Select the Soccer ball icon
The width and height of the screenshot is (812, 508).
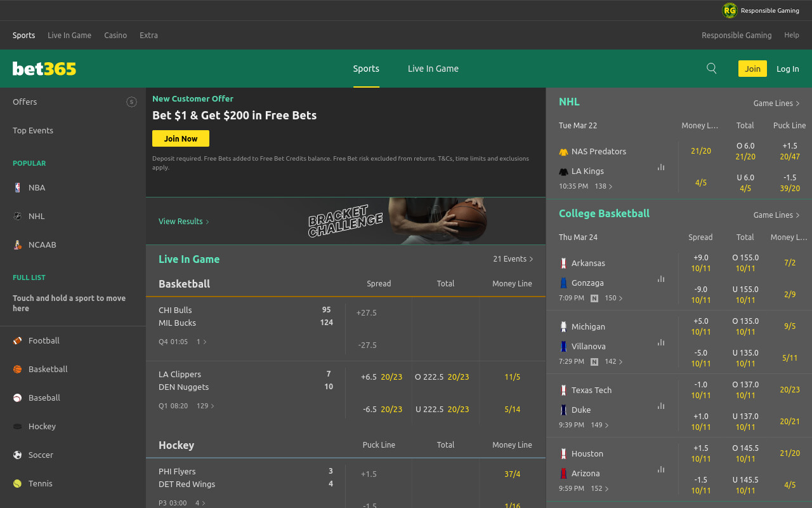coord(18,455)
